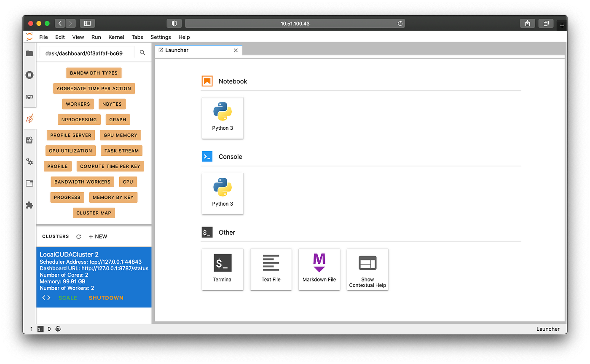Click SHUTDOWN on LocalCUDACluster 2
Image resolution: width=590 pixels, height=364 pixels.
click(x=106, y=297)
